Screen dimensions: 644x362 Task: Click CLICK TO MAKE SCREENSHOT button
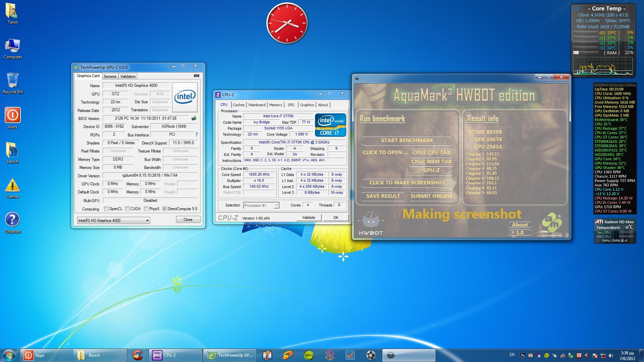pos(407,183)
